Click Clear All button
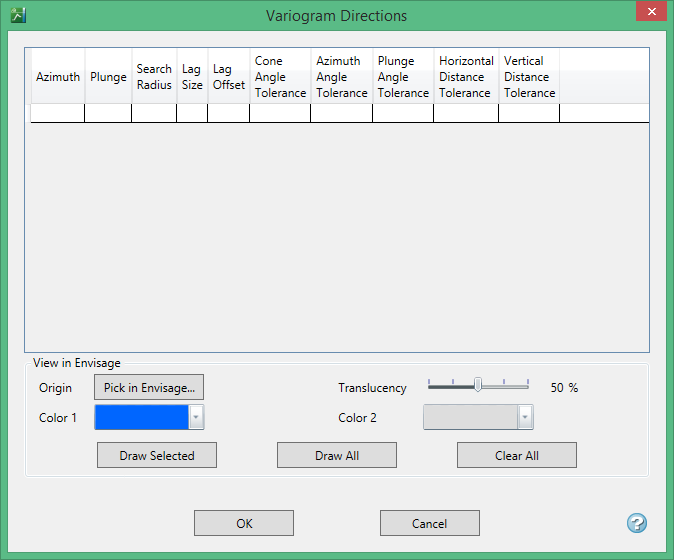The image size is (674, 560). [516, 455]
